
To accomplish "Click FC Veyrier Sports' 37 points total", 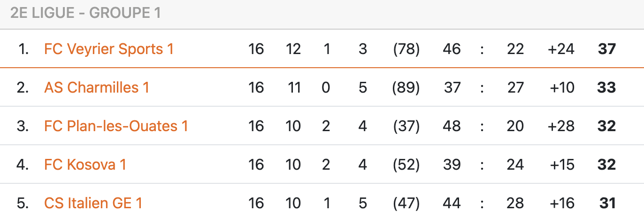I will click(x=606, y=49).
